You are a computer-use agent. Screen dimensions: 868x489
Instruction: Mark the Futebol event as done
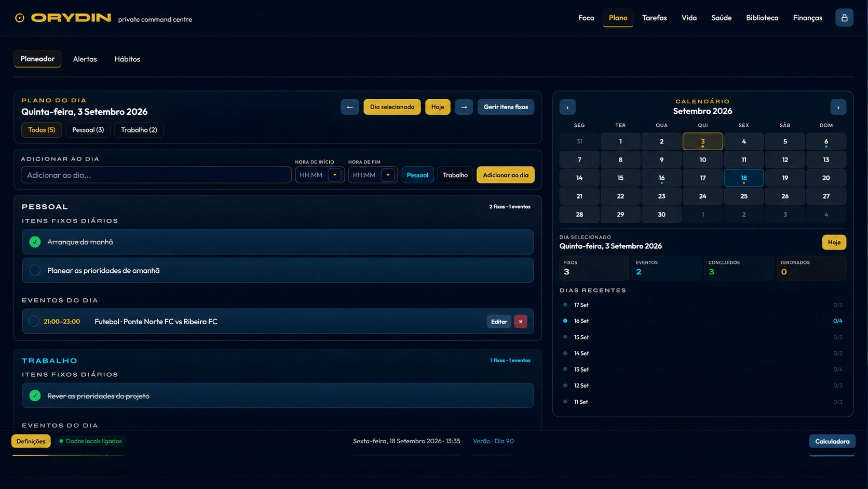click(x=34, y=321)
